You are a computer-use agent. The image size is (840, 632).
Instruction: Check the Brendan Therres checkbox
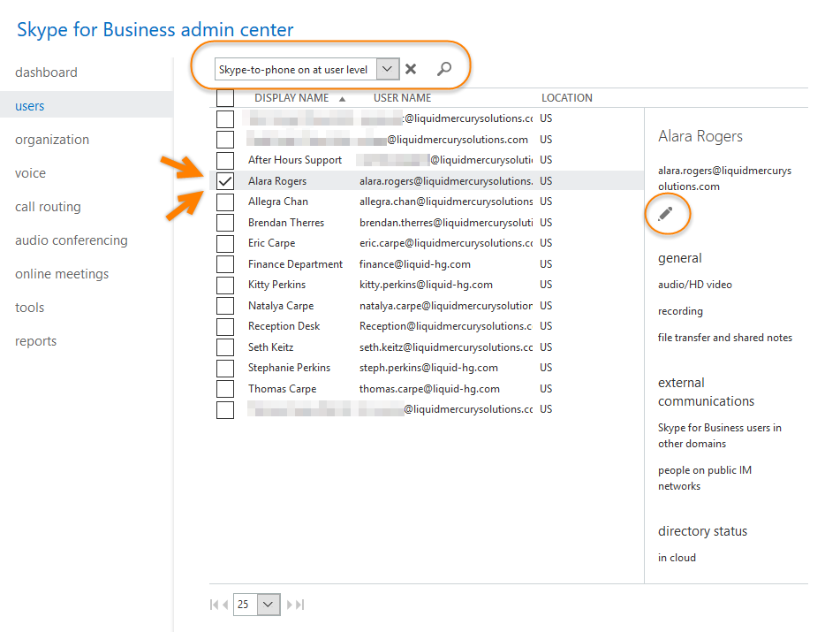point(225,223)
